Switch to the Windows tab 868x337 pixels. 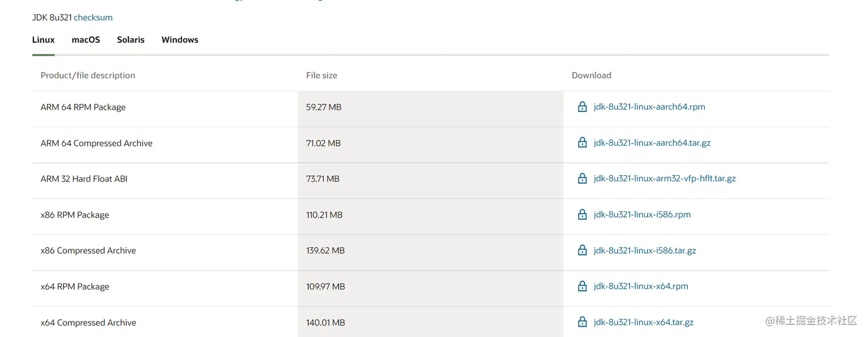180,40
